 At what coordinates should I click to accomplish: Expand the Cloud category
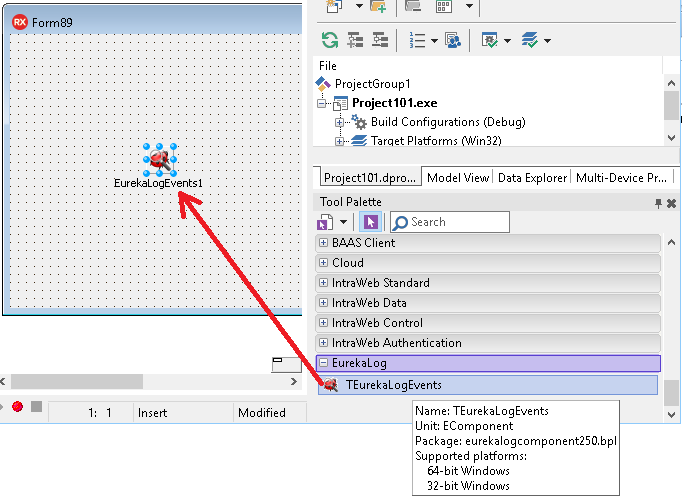(x=323, y=262)
